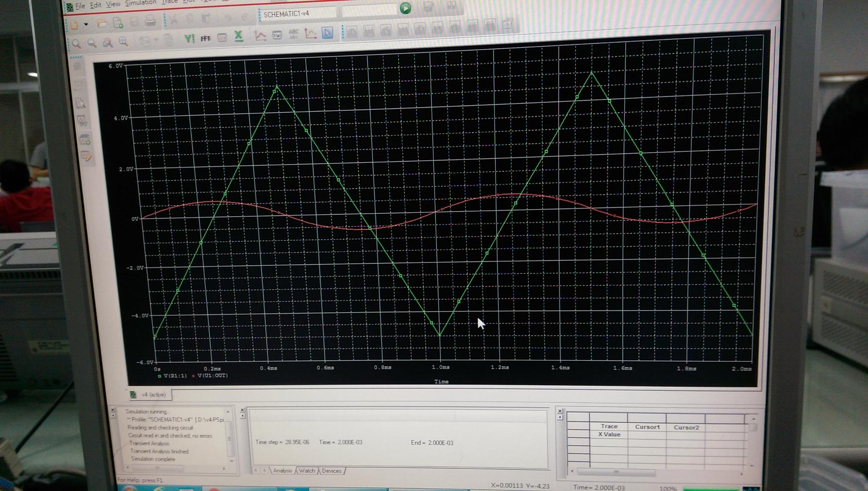Viewport: 868px width, 491px height.
Task: Click the V(U1:OUT) trace legend label
Action: (x=212, y=375)
